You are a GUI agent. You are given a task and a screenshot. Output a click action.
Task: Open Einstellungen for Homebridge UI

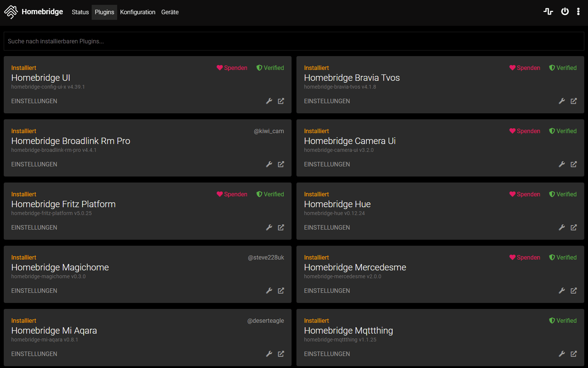tap(34, 101)
